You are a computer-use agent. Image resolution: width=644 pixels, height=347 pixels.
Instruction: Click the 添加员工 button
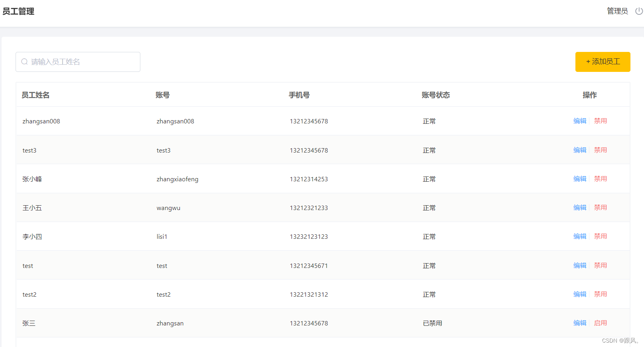(603, 62)
